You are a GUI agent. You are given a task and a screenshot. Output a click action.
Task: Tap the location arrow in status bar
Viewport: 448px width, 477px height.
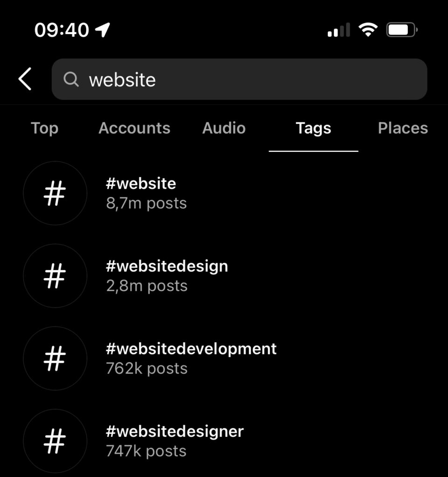click(103, 30)
